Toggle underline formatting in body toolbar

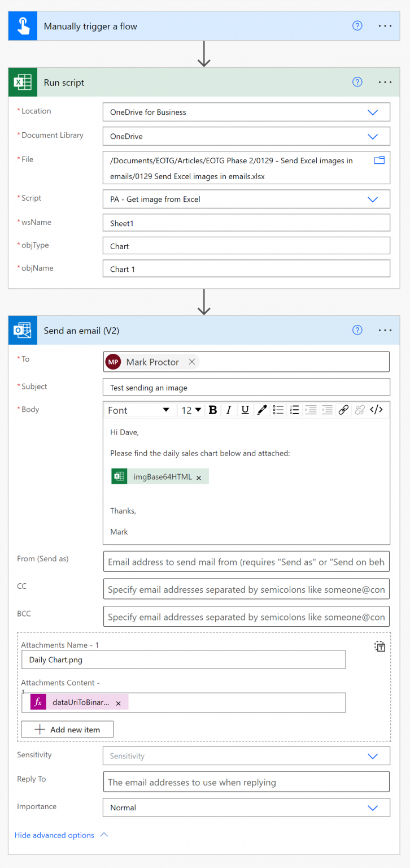[x=245, y=410]
